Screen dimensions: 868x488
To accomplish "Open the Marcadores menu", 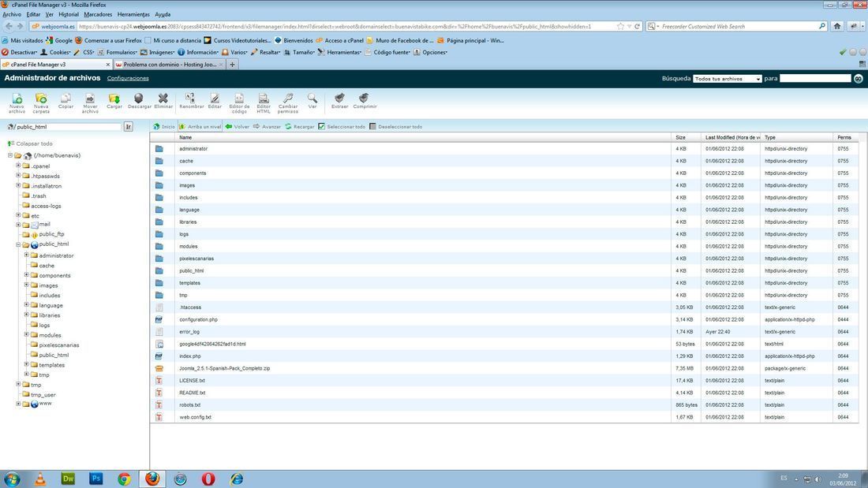I will tap(97, 14).
